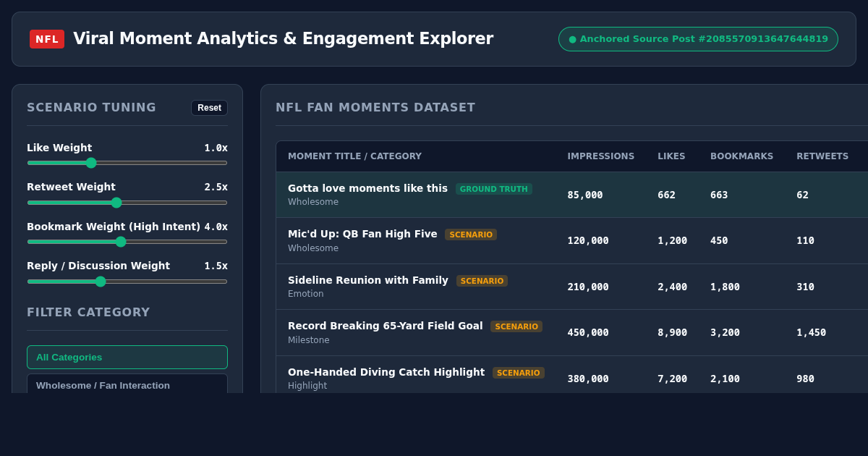Image resolution: width=868 pixels, height=456 pixels.
Task: Adjust the Bookmark Weight slider
Action: tap(127, 242)
